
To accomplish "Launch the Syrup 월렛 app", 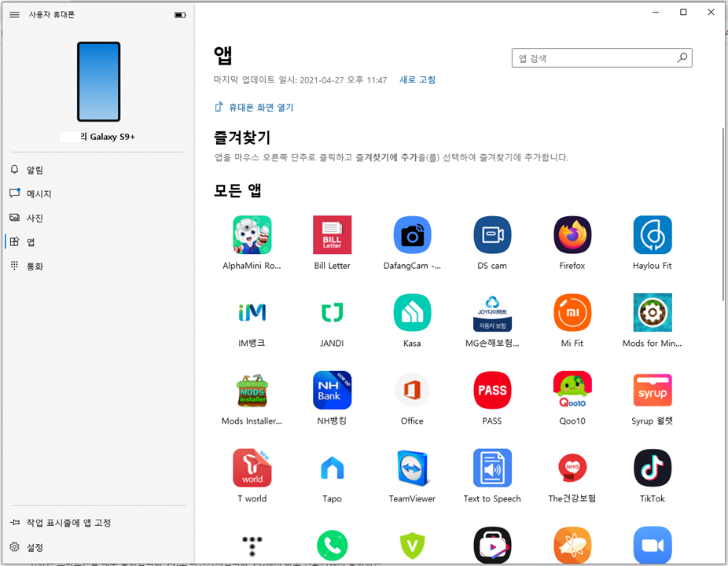I will [x=653, y=390].
